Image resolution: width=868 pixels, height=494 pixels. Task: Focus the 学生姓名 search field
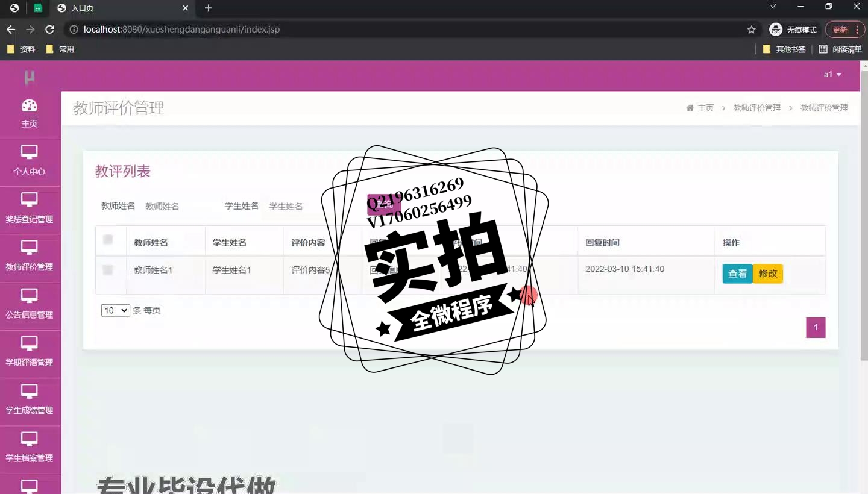click(301, 206)
